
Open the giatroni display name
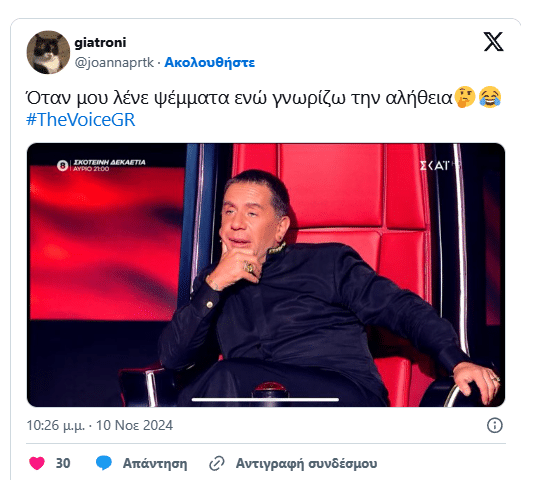click(100, 43)
